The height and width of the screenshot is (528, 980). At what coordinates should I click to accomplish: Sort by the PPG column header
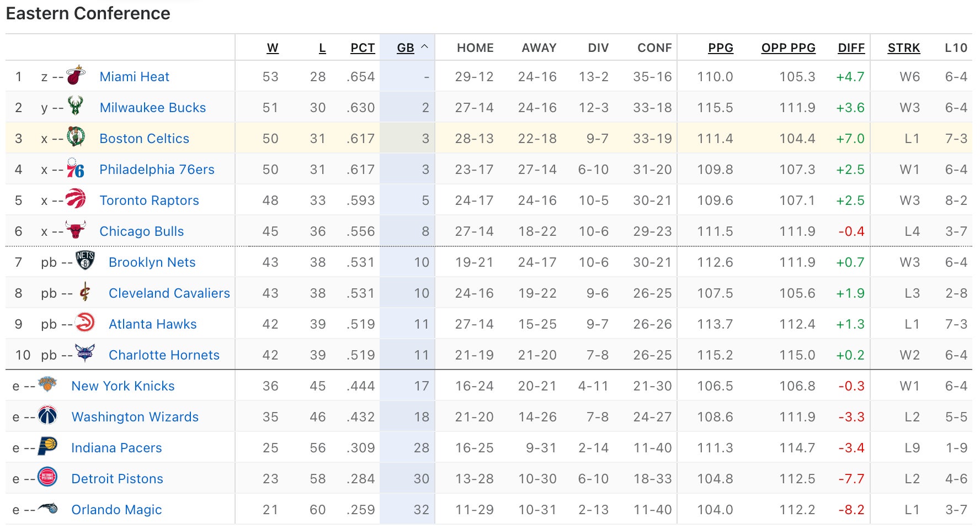[x=721, y=48]
